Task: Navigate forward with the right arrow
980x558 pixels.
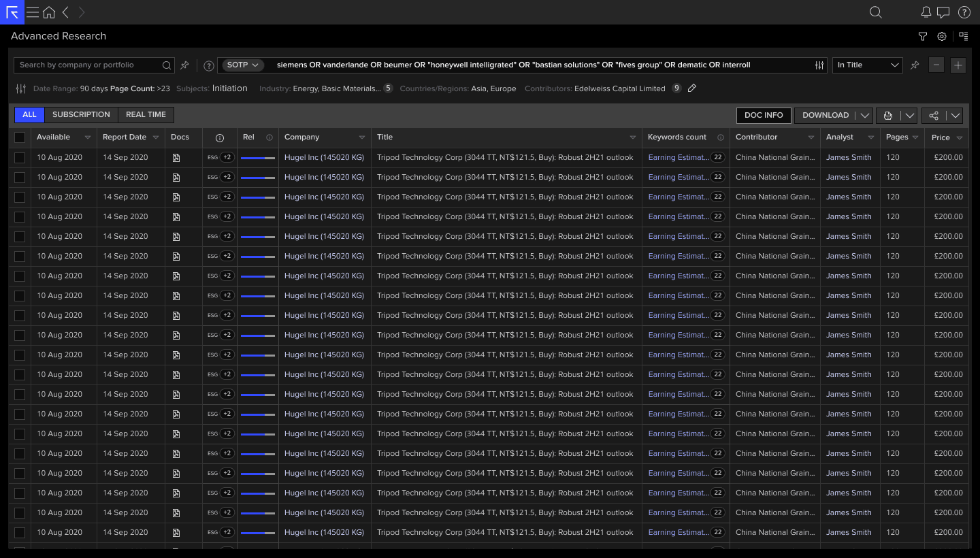Action: (82, 12)
